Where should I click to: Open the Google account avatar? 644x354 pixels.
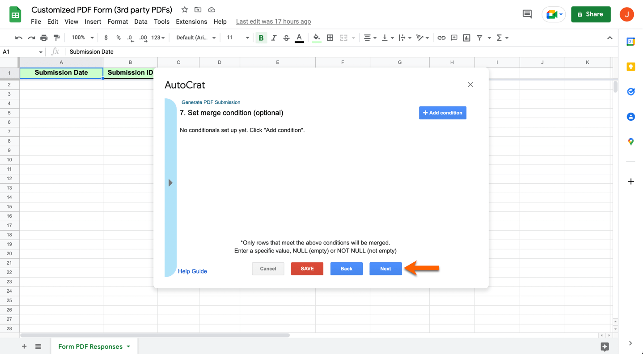627,14
